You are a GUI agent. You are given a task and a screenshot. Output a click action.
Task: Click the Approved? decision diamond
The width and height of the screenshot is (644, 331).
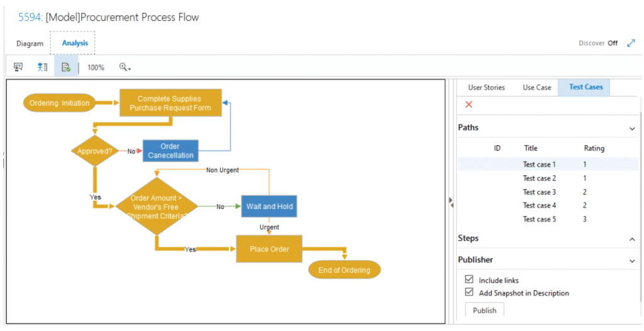click(x=95, y=151)
